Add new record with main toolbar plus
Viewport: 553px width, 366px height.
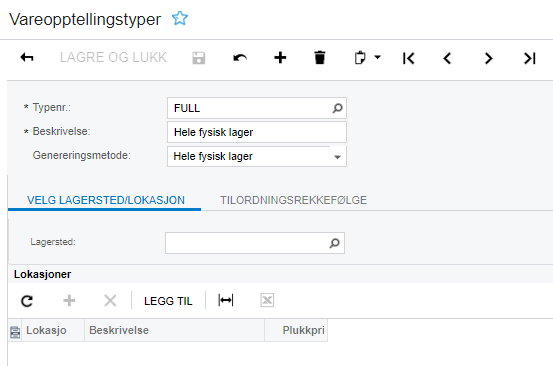280,57
